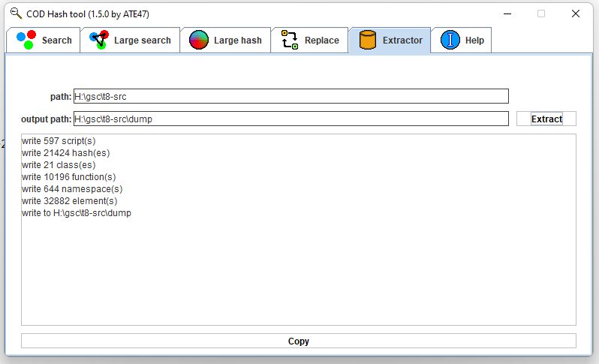Click the blue Help info icon

coord(450,40)
